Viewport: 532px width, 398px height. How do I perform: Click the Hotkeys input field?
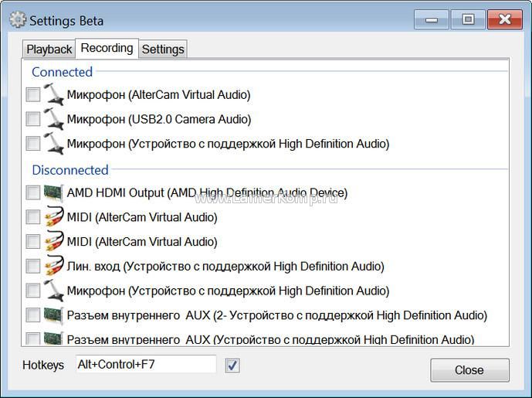click(x=146, y=364)
